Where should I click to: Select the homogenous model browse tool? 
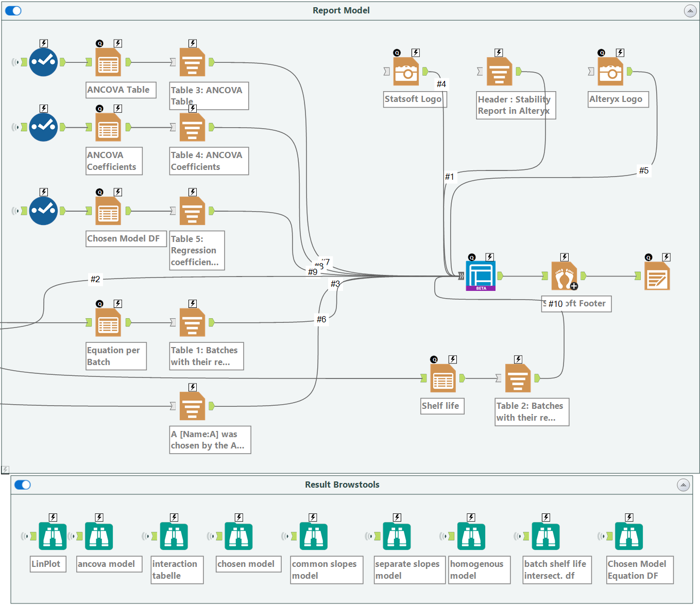pos(471,535)
